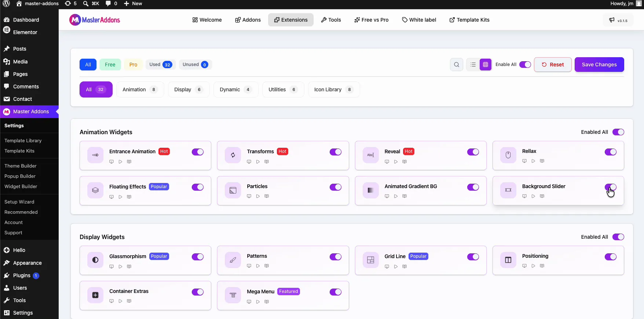Show only Free extensions
644x319 pixels.
click(110, 65)
